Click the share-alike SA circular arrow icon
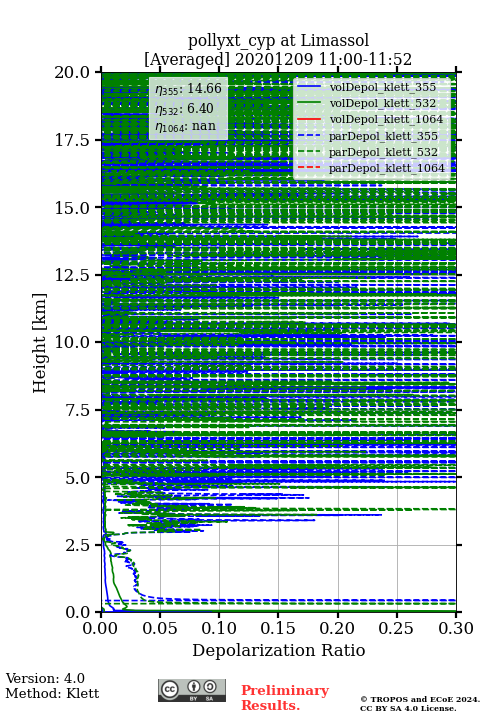 (209, 687)
